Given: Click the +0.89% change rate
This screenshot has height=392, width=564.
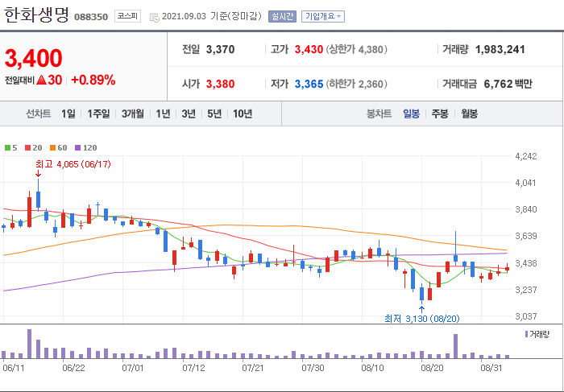Looking at the screenshot, I should [x=93, y=80].
